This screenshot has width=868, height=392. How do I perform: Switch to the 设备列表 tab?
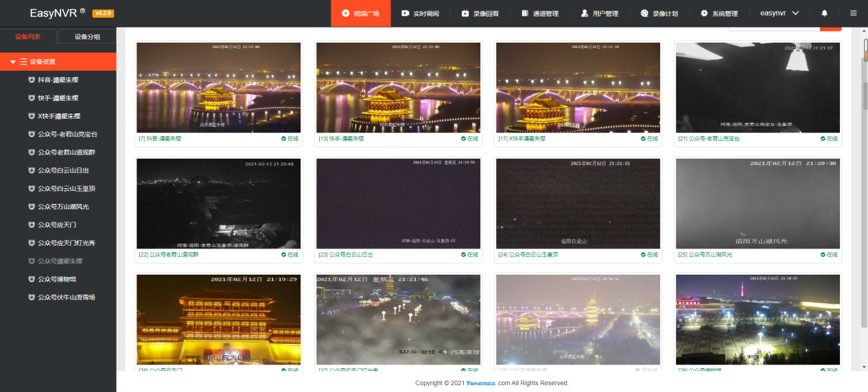(x=27, y=36)
